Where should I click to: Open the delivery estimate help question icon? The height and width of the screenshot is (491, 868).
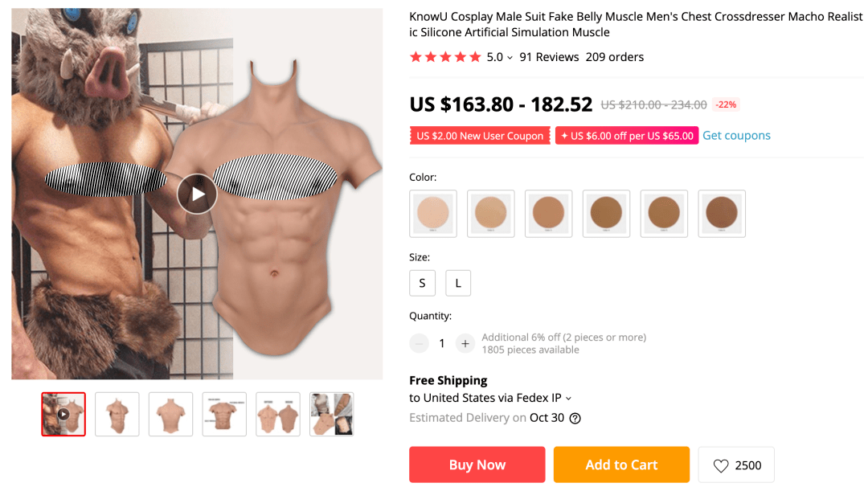coord(575,419)
